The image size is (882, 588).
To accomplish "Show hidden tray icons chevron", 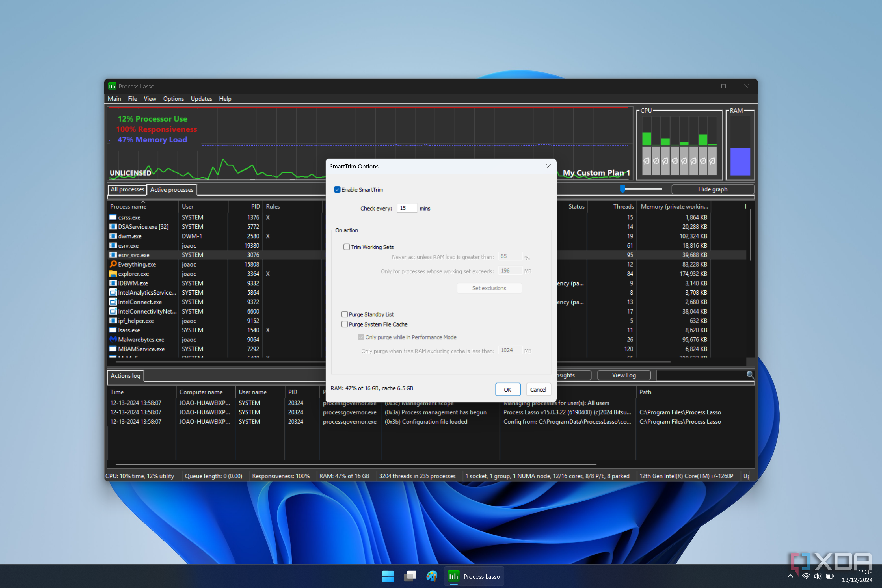I will [790, 576].
